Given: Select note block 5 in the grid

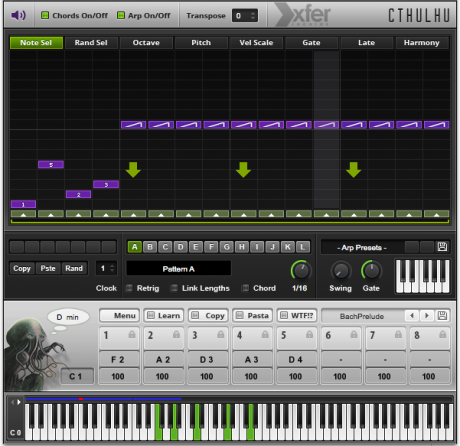Looking at the screenshot, I should pos(51,165).
